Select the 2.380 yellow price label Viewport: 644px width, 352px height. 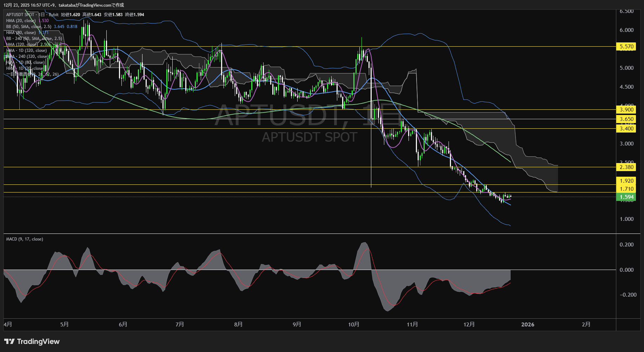(626, 167)
